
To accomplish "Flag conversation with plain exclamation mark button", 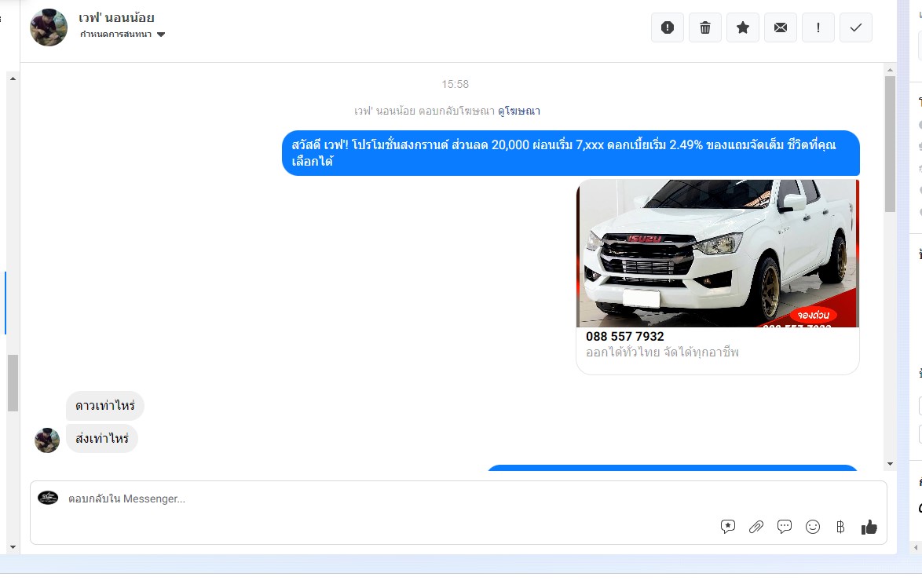I will (818, 27).
